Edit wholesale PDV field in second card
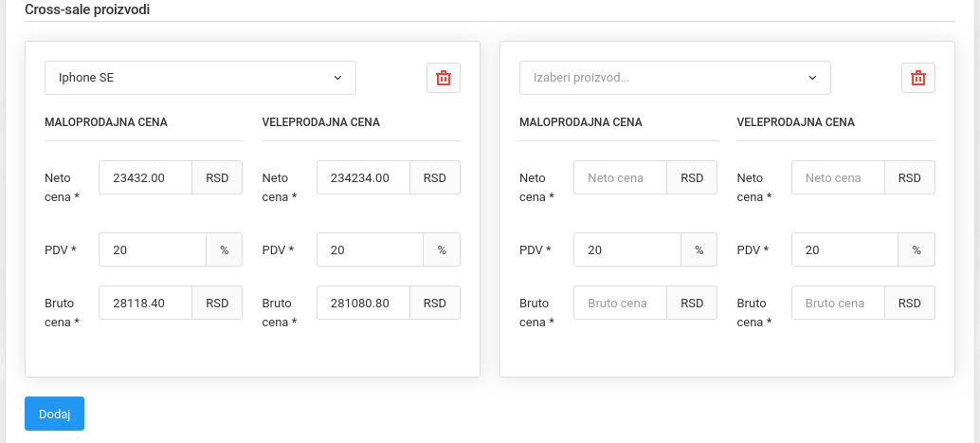This screenshot has width=980, height=443. pos(844,250)
